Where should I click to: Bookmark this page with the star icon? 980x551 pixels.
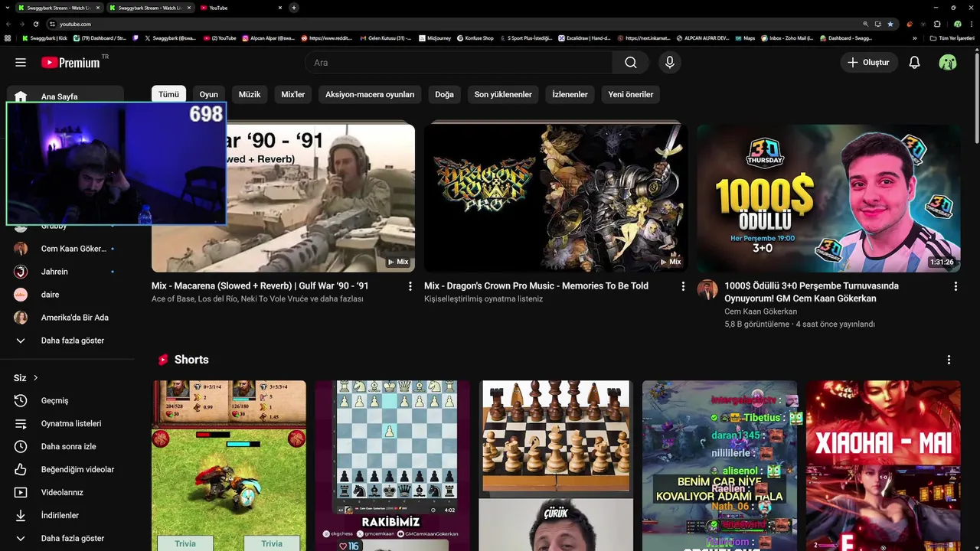(890, 24)
